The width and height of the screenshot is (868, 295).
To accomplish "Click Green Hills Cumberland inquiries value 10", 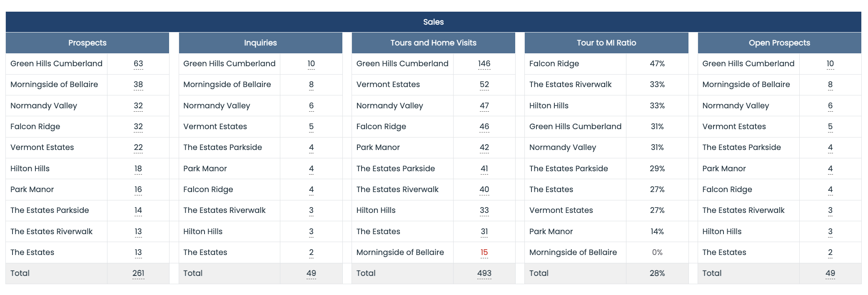I will coord(311,64).
